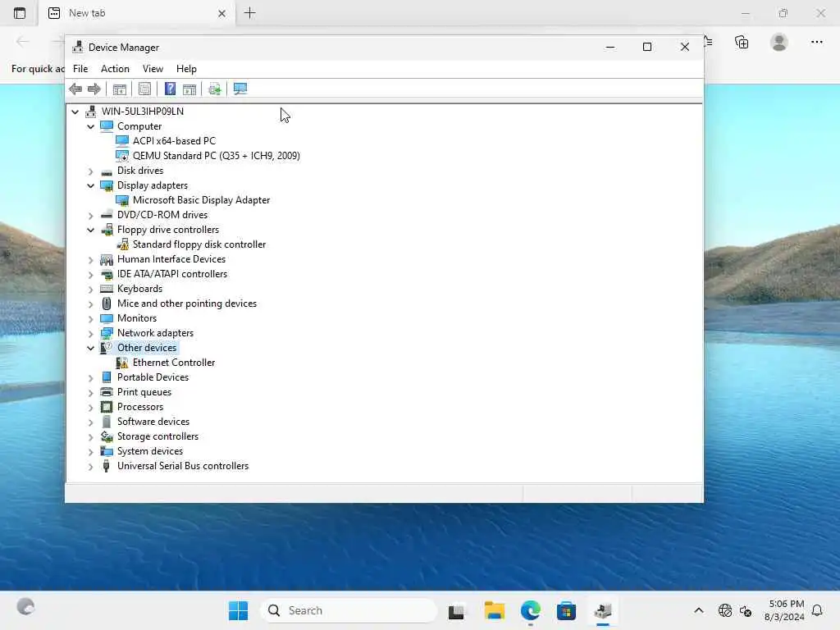Open Windows Start menu from taskbar

point(238,610)
